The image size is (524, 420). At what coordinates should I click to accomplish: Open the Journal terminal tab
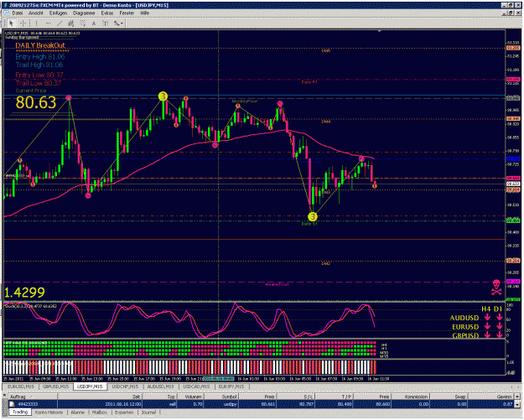click(148, 412)
